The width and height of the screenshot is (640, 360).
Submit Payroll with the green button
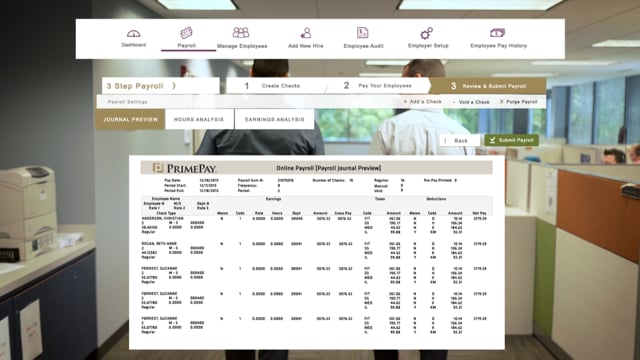tap(511, 140)
